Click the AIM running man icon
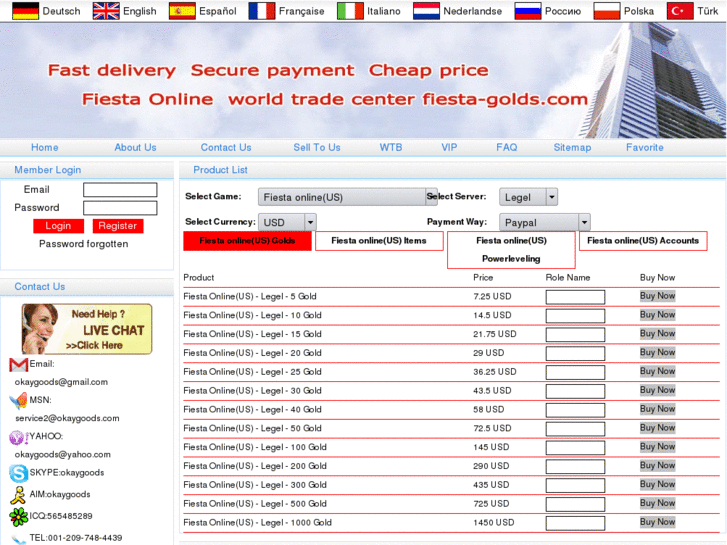Viewport: 727px width, 545px height. [18, 495]
